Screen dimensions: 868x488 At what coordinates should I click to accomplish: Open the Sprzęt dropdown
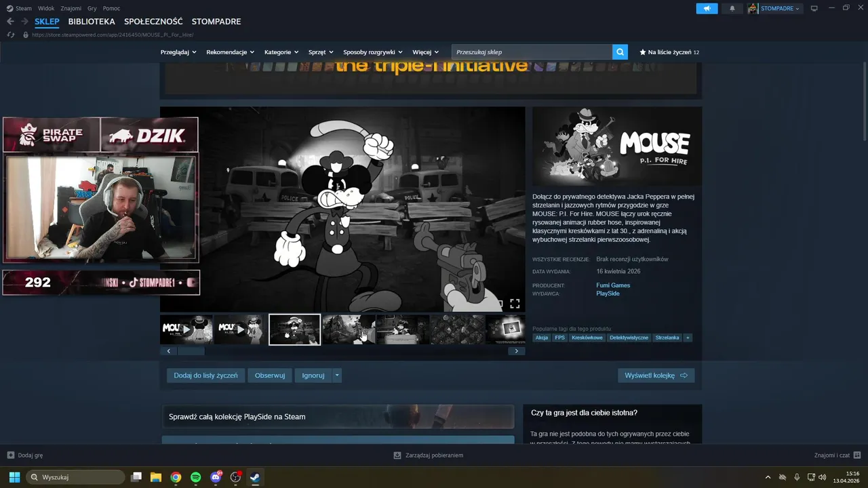click(321, 52)
